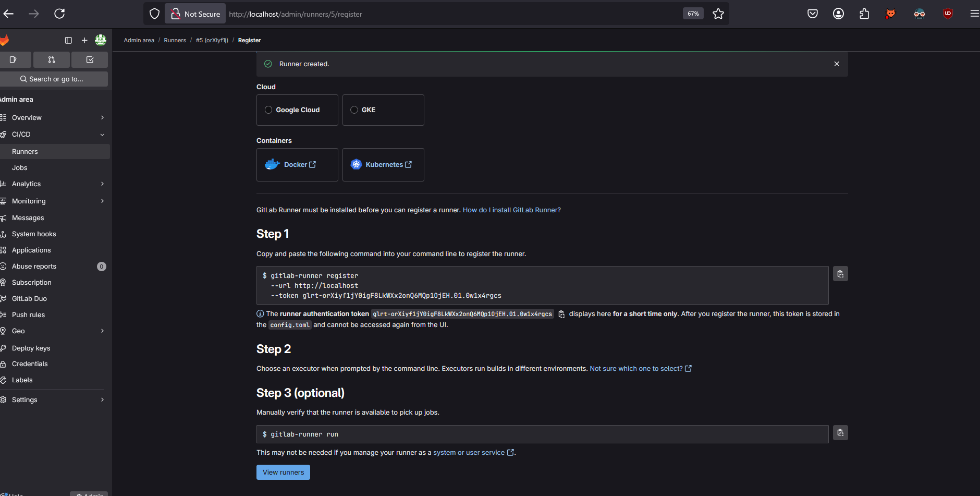Screen dimensions: 980x496
Task: Select the Google Cloud radio option
Action: click(x=268, y=110)
